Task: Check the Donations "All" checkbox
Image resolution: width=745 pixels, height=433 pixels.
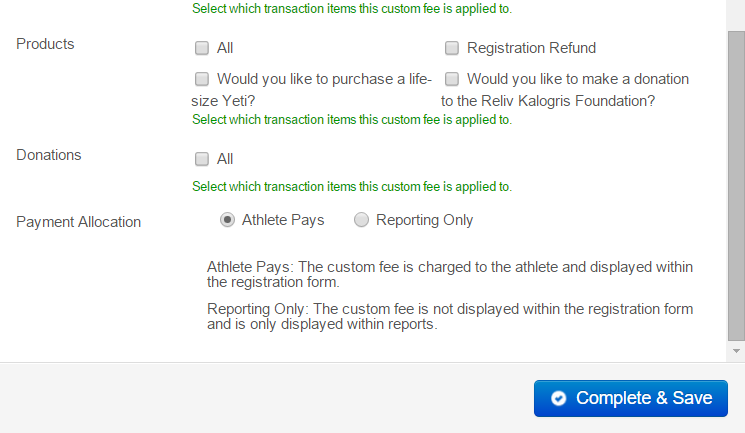Action: (202, 159)
